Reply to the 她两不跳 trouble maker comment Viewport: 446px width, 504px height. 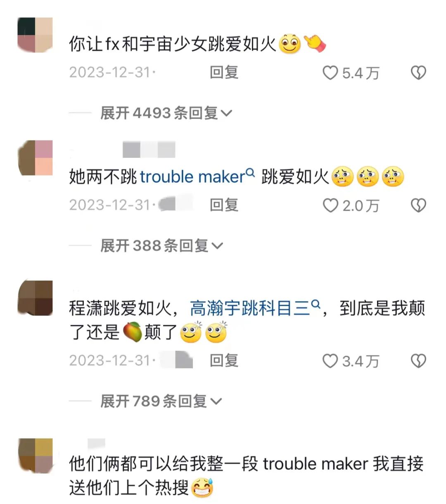pos(224,205)
